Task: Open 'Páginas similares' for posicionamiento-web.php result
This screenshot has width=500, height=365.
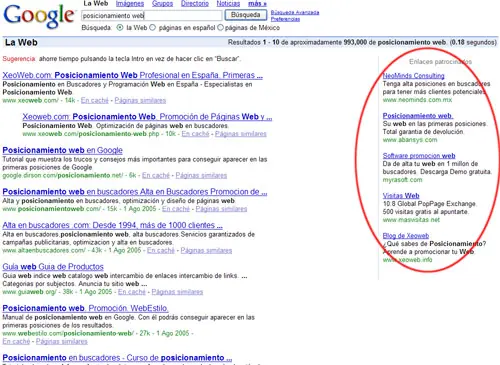Action: click(x=241, y=134)
